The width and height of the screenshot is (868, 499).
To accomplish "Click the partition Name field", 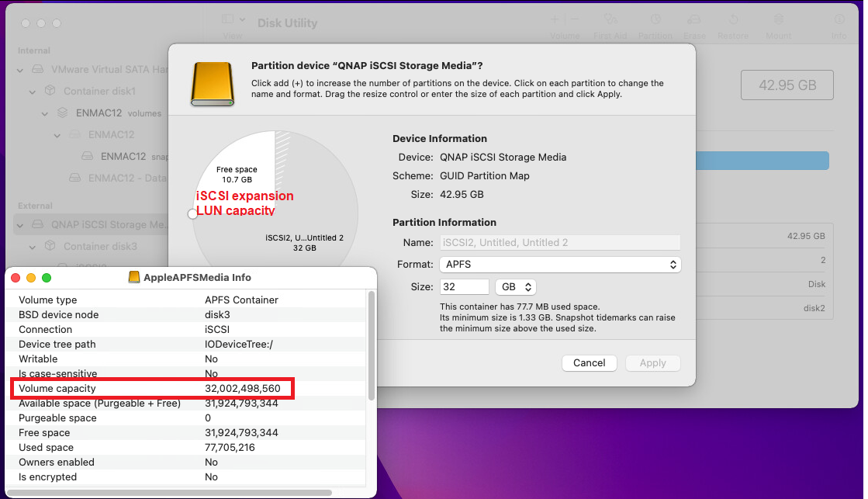I will (x=560, y=243).
